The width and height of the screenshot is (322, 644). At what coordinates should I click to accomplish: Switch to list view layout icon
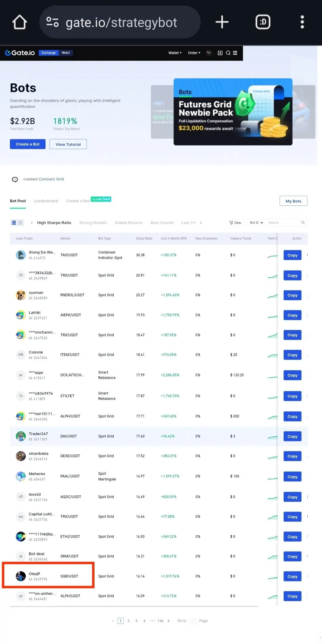click(x=14, y=222)
